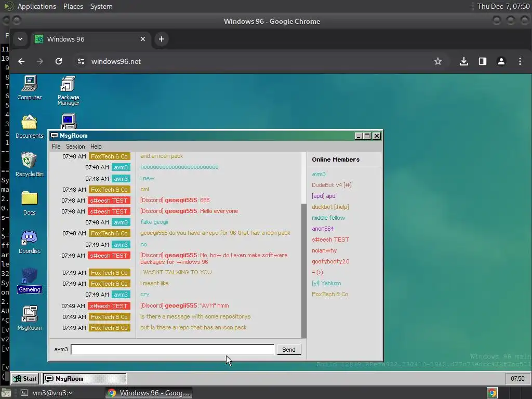Select [y!] Yabluzo member

[326, 283]
